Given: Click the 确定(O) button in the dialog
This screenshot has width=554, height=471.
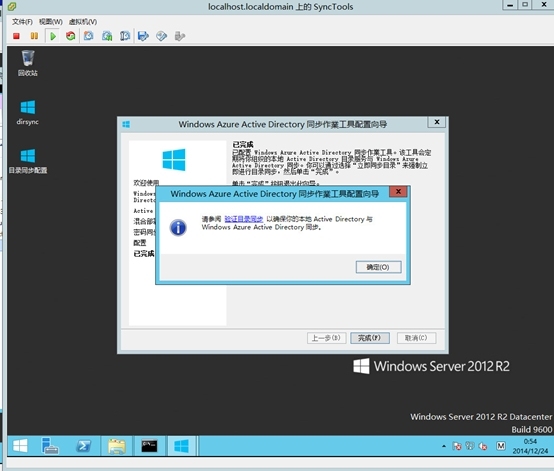Looking at the screenshot, I should click(x=378, y=267).
